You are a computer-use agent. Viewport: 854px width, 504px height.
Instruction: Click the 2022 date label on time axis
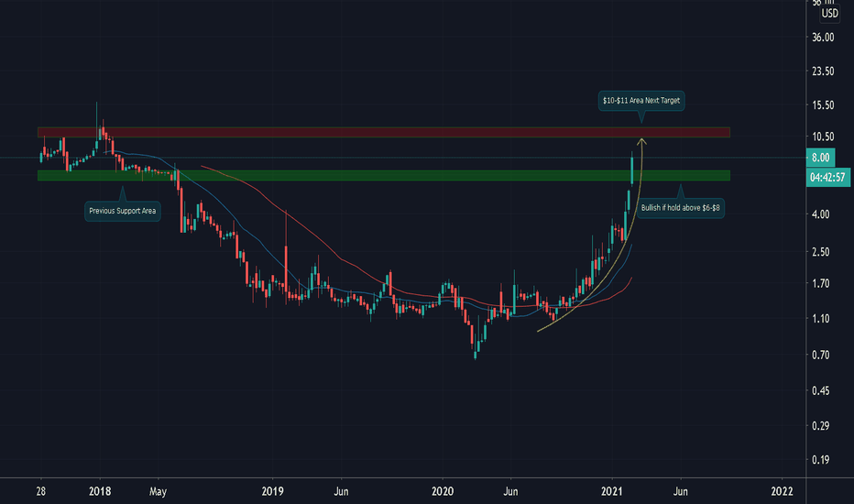[x=783, y=491]
